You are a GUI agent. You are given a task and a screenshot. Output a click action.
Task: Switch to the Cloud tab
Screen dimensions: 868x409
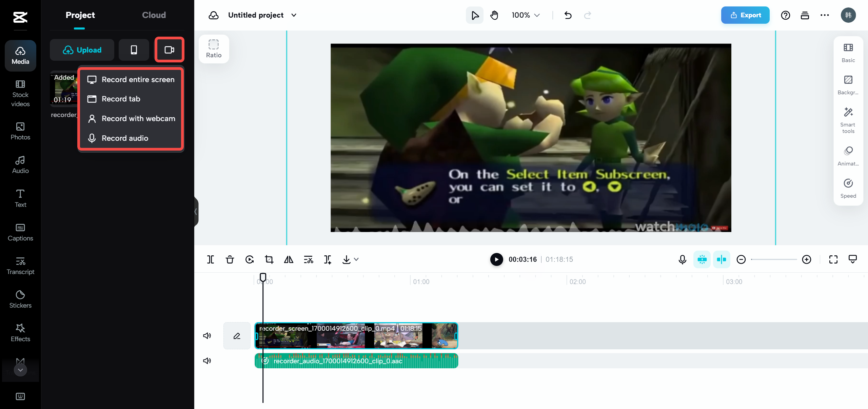(154, 15)
